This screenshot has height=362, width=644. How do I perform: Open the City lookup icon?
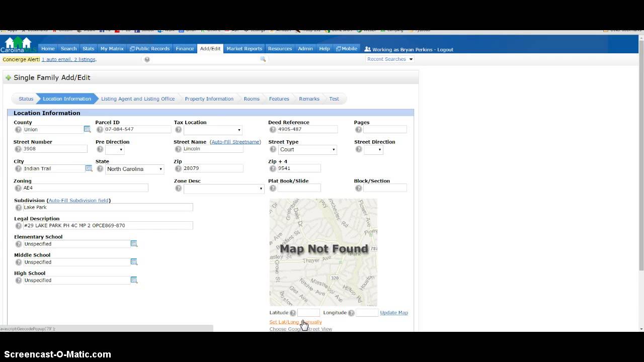coord(89,168)
